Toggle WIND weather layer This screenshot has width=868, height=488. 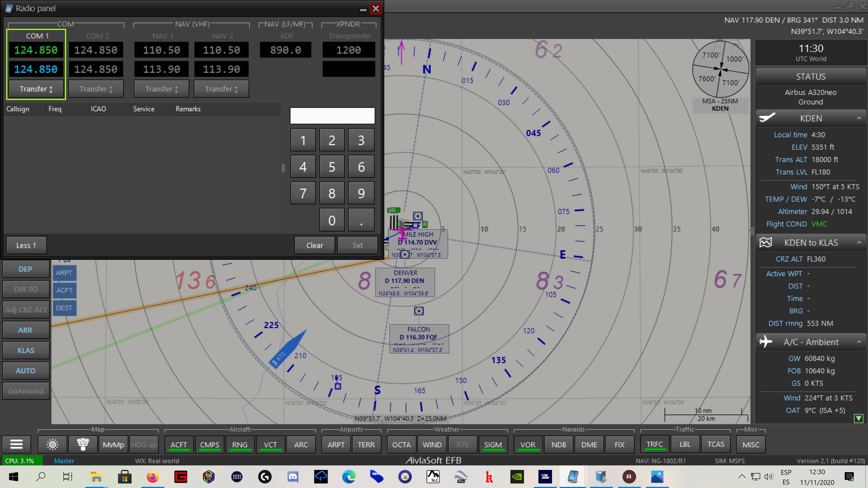coord(432,445)
